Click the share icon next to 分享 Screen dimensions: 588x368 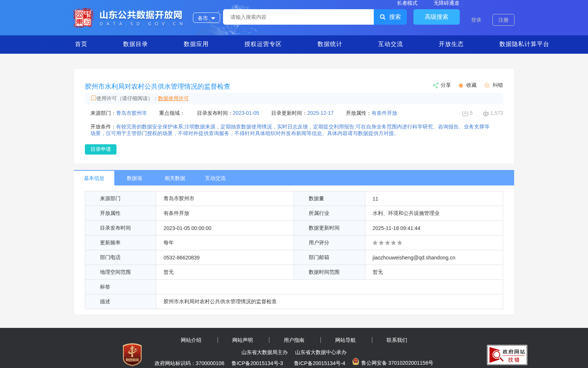click(x=435, y=85)
